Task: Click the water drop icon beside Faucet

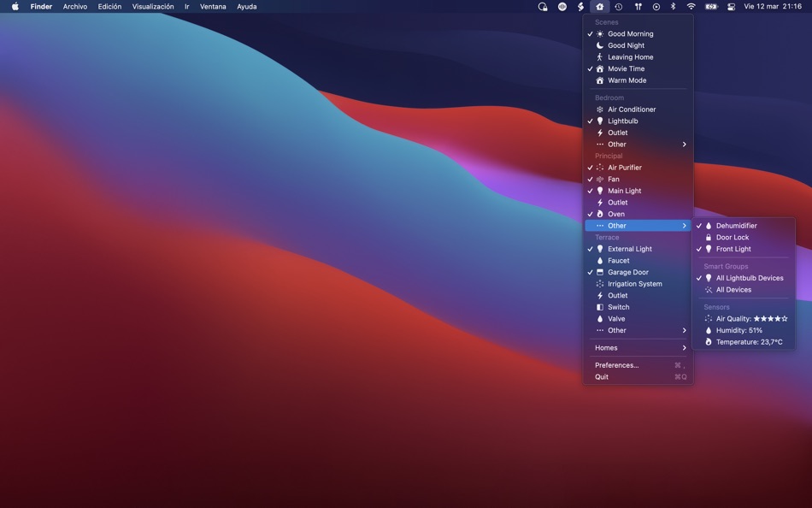Action: (x=600, y=261)
